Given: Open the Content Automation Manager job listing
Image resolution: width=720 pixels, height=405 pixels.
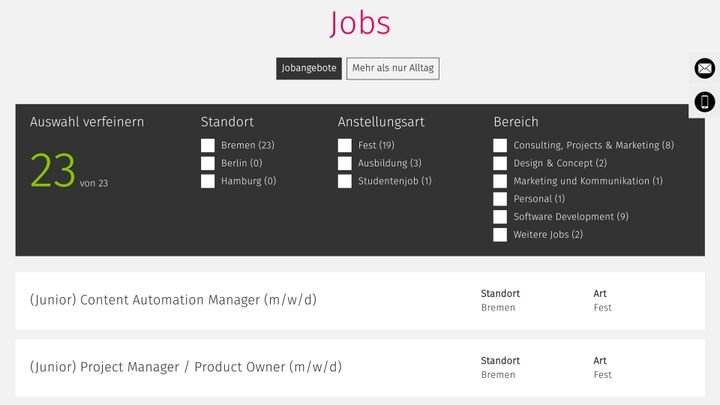Looking at the screenshot, I should tap(360, 301).
